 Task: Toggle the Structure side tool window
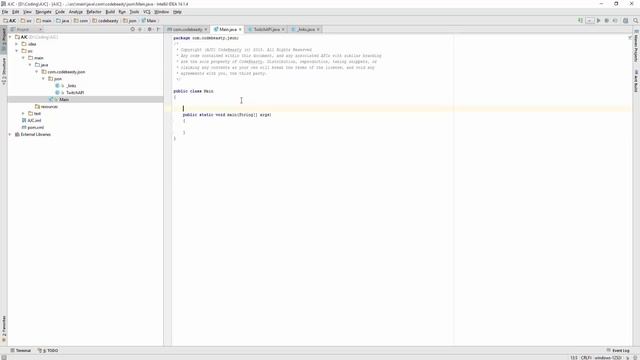coord(4,71)
